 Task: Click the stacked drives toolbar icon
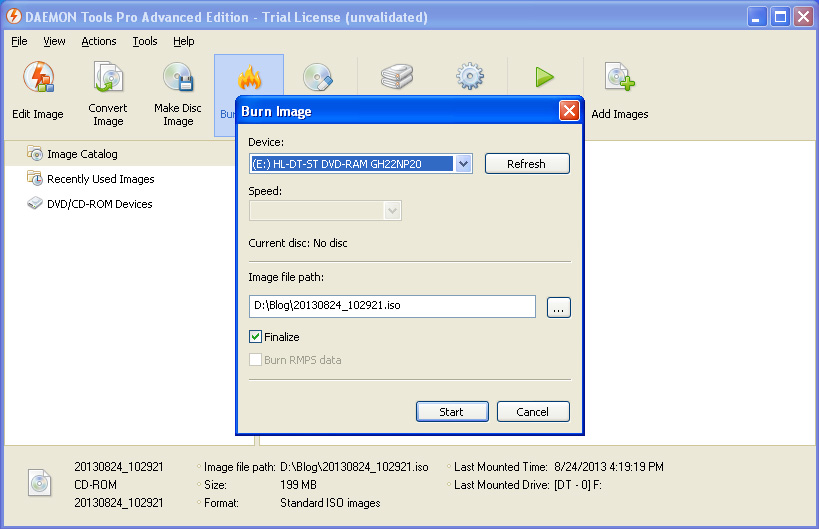[x=397, y=77]
